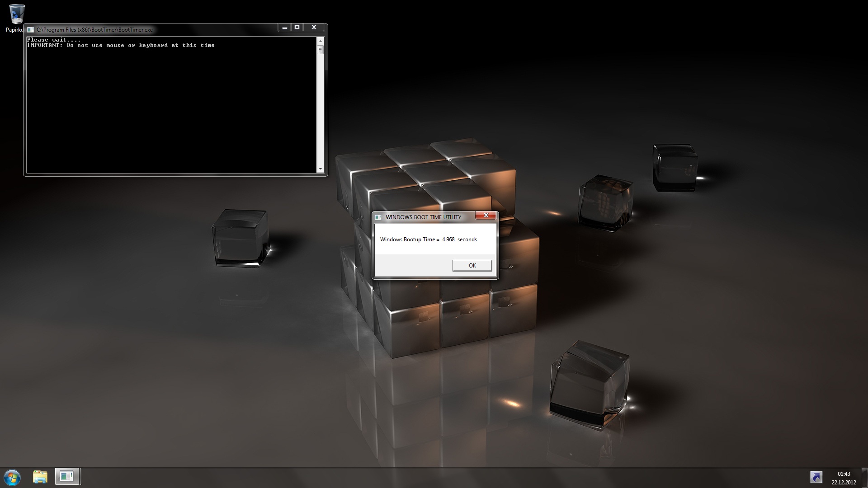The height and width of the screenshot is (488, 868).
Task: Click system tray shortcut icon
Action: [816, 477]
